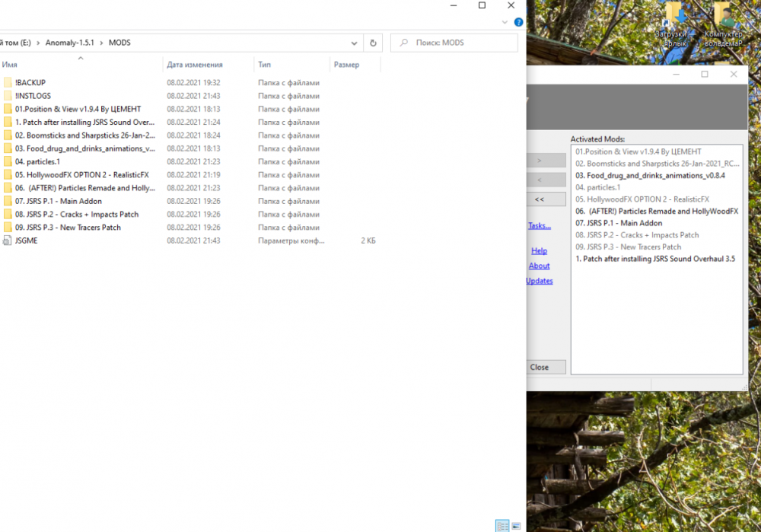Expand breadcrumb arrow after Anomaly-1.5.1

(x=101, y=43)
